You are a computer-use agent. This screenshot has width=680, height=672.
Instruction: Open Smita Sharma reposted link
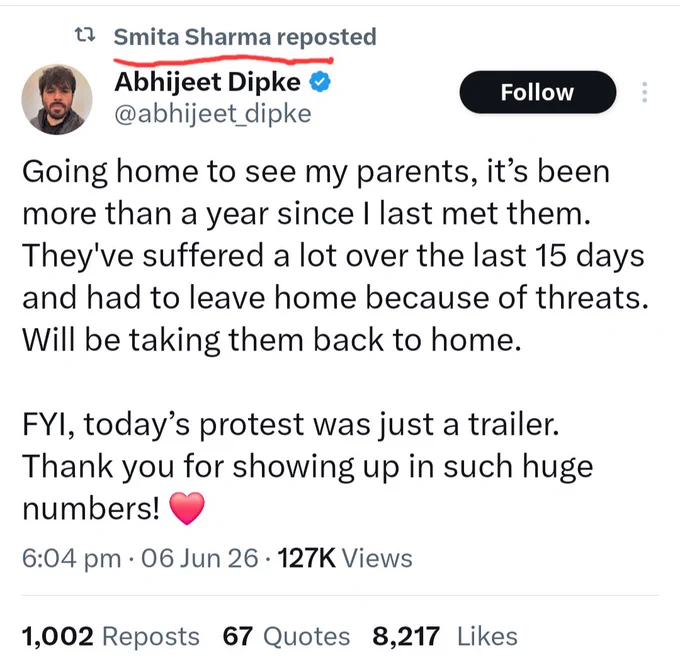click(245, 37)
